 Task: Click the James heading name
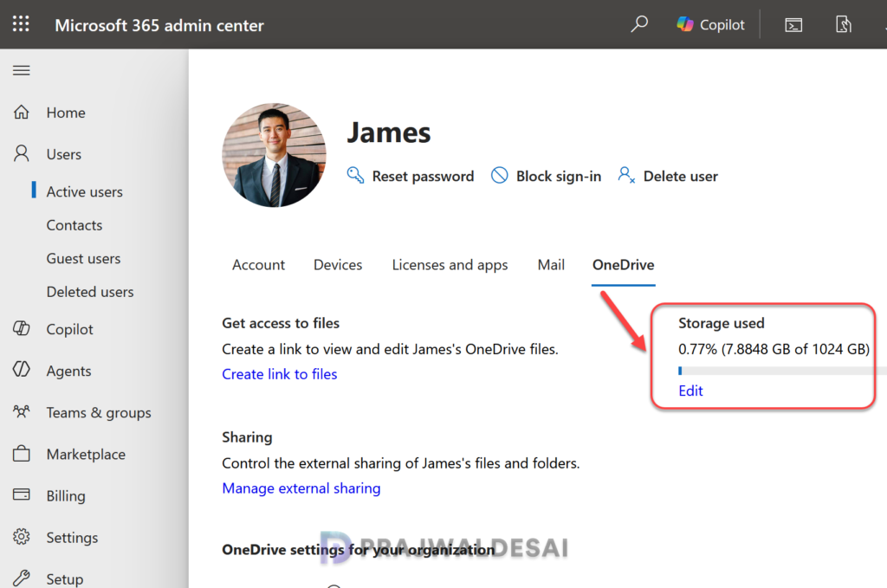[x=389, y=132]
